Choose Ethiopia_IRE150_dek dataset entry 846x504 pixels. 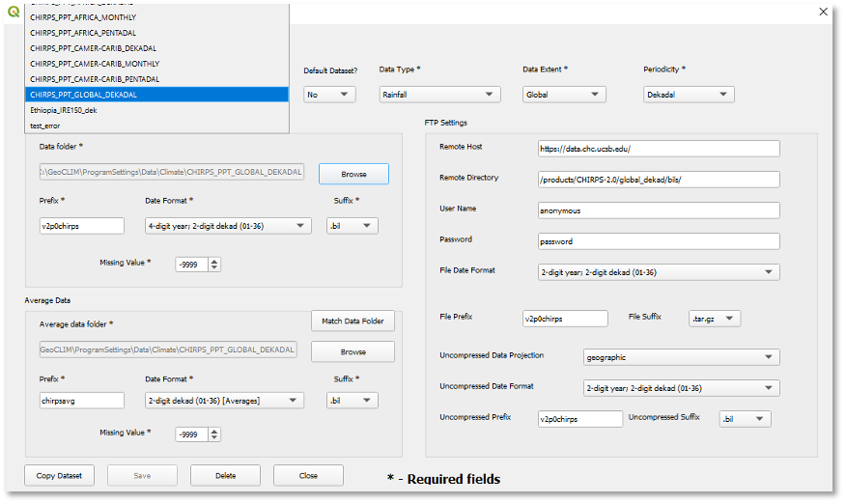tap(64, 110)
